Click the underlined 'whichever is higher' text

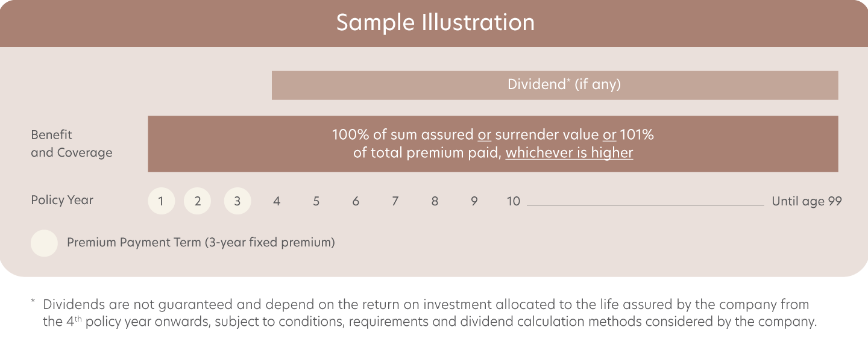[569, 153]
